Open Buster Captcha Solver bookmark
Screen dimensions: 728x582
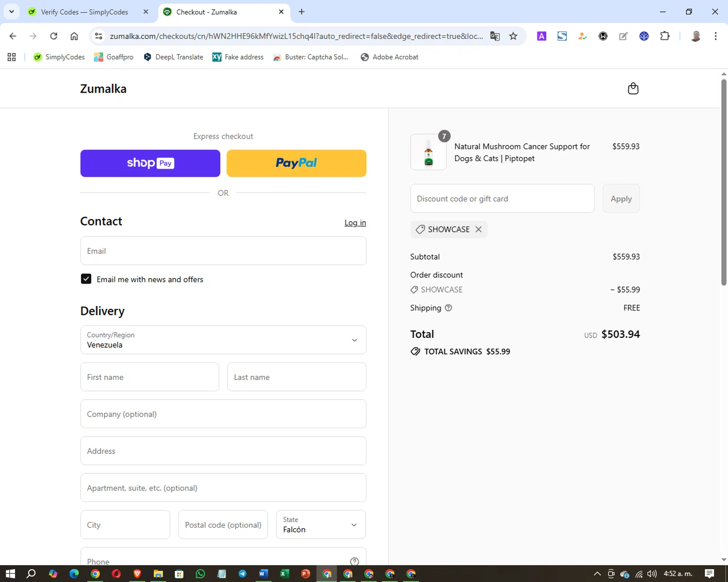(311, 57)
